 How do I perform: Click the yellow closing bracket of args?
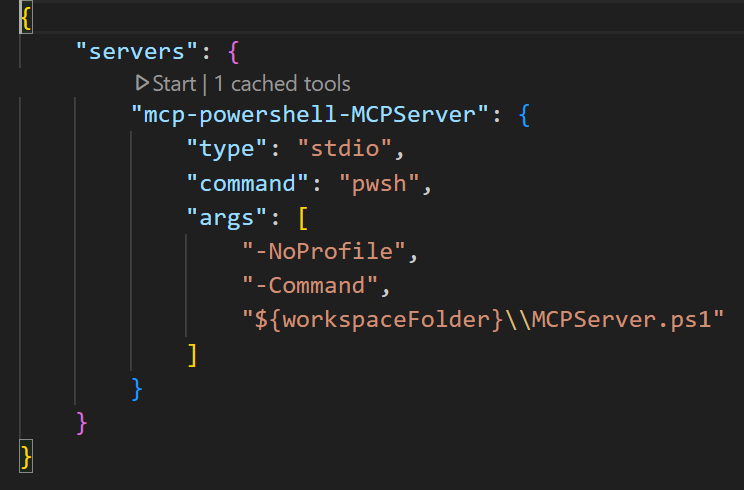[x=192, y=355]
